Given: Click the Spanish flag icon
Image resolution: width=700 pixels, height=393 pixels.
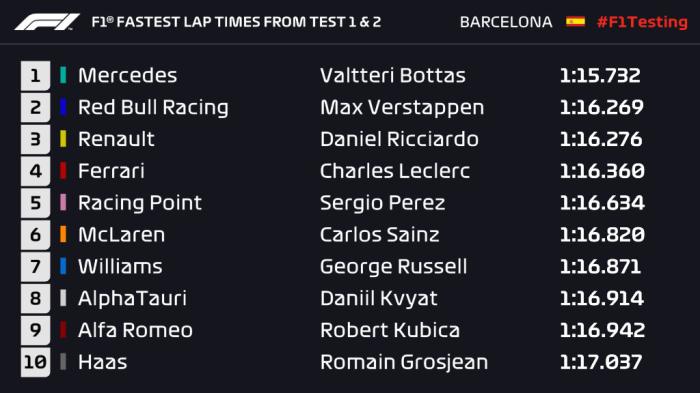Looking at the screenshot, I should coord(575,21).
